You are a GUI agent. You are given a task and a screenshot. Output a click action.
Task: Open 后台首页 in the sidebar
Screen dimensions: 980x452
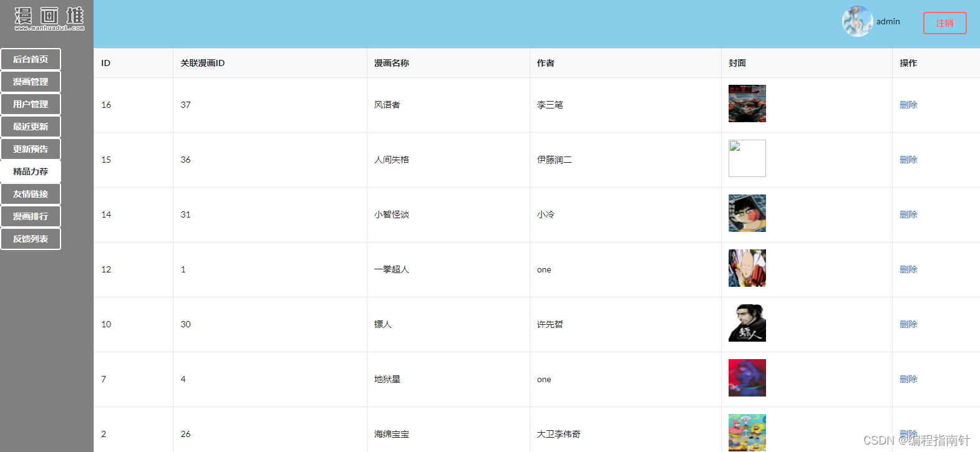31,59
